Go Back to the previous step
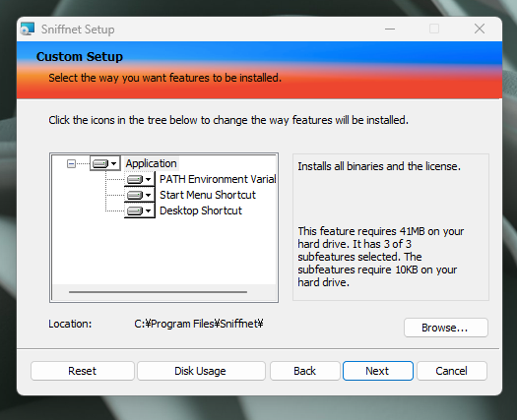 coord(305,371)
